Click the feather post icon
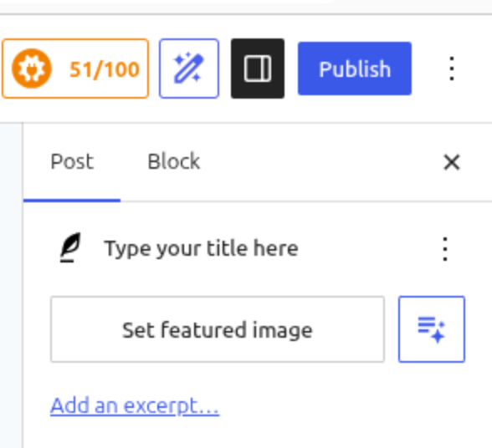492x448 pixels. click(70, 247)
